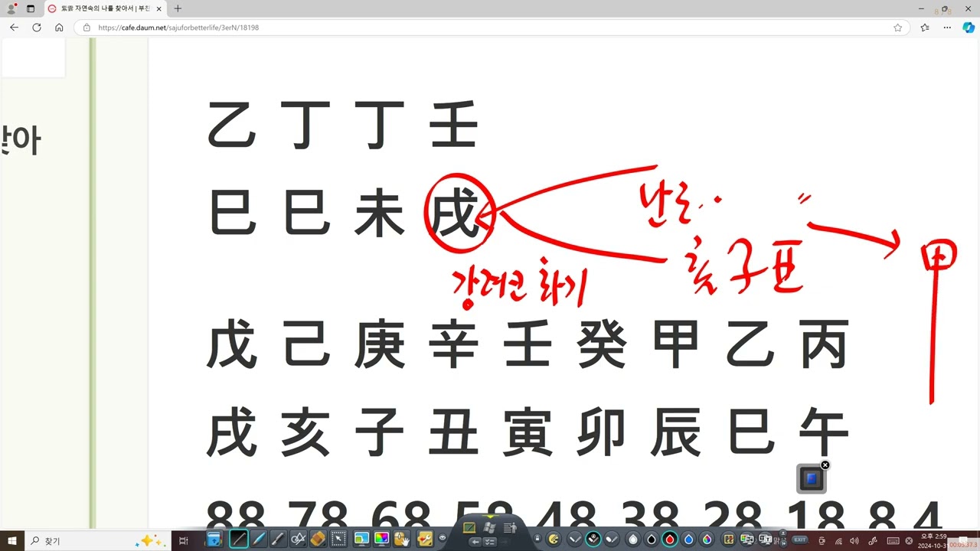Go to the browser home page

coord(59,28)
